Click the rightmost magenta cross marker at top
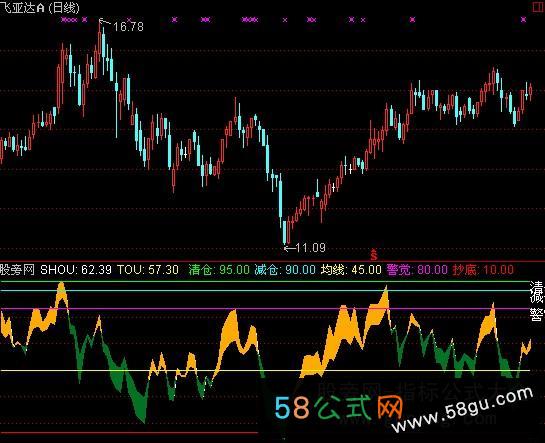 pyautogui.click(x=523, y=20)
